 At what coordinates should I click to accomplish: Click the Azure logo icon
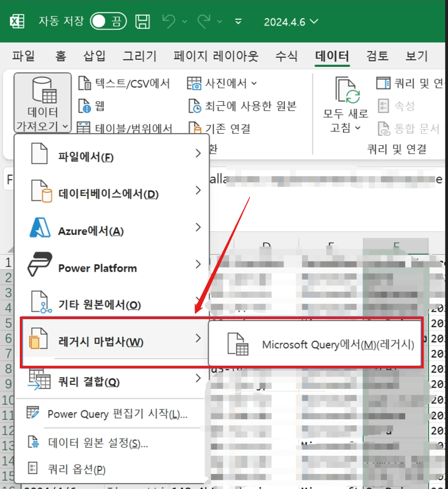(40, 227)
